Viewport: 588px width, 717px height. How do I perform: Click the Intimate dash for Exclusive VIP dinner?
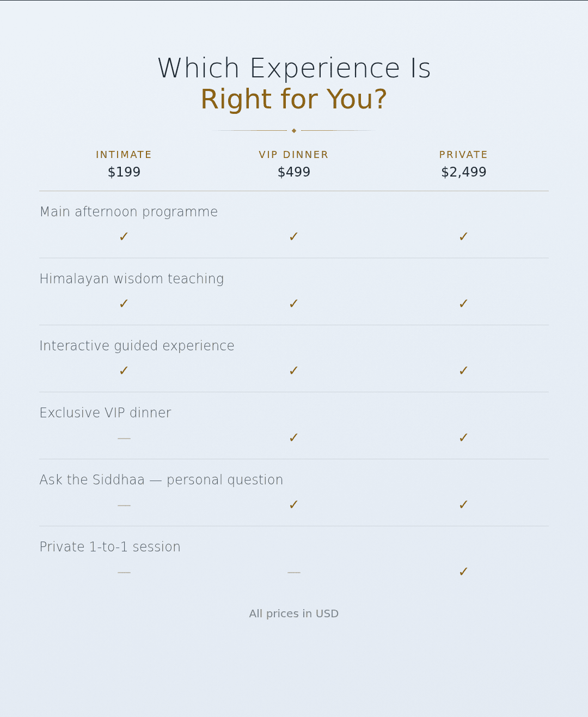[124, 439]
